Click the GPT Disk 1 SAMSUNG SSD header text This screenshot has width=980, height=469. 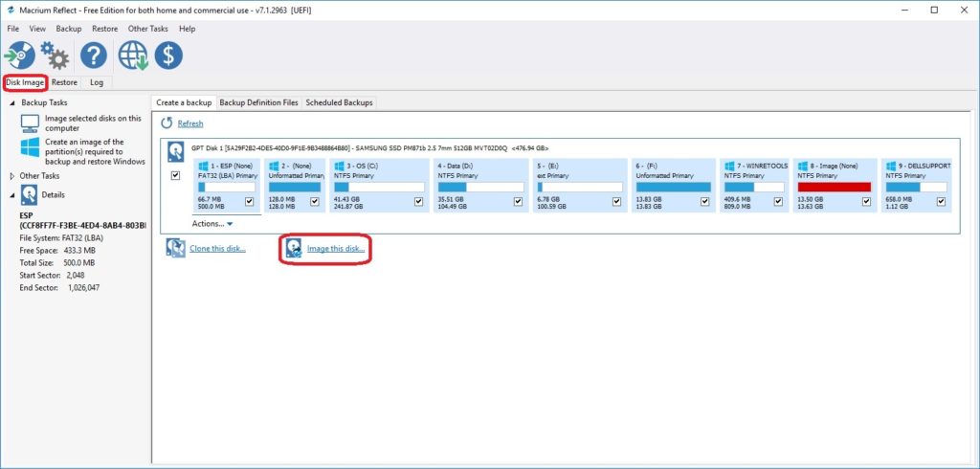(369, 148)
